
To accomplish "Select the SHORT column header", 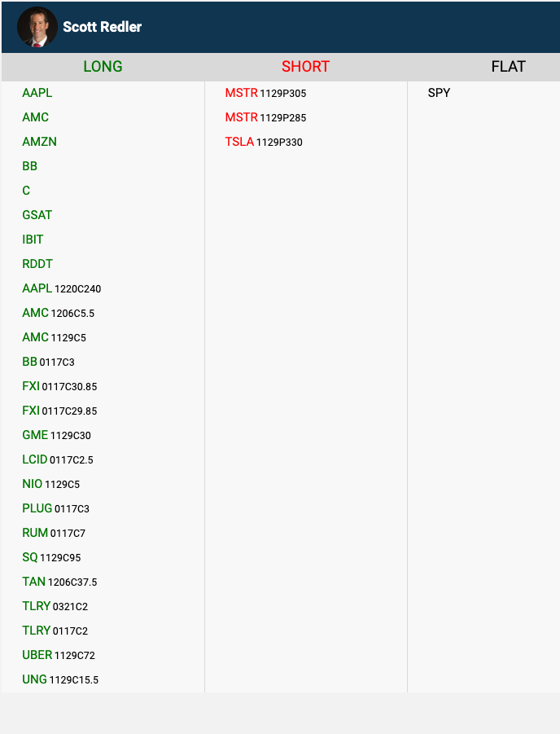I will (305, 67).
